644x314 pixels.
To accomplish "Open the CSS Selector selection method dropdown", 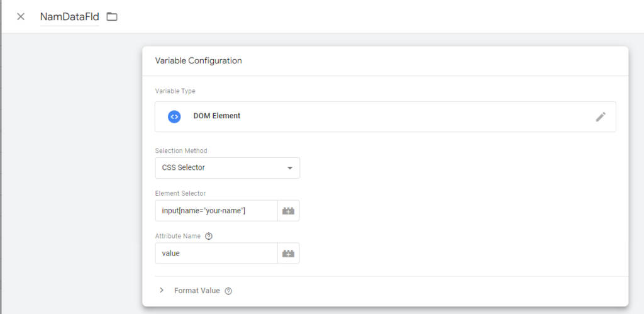I will tap(228, 168).
